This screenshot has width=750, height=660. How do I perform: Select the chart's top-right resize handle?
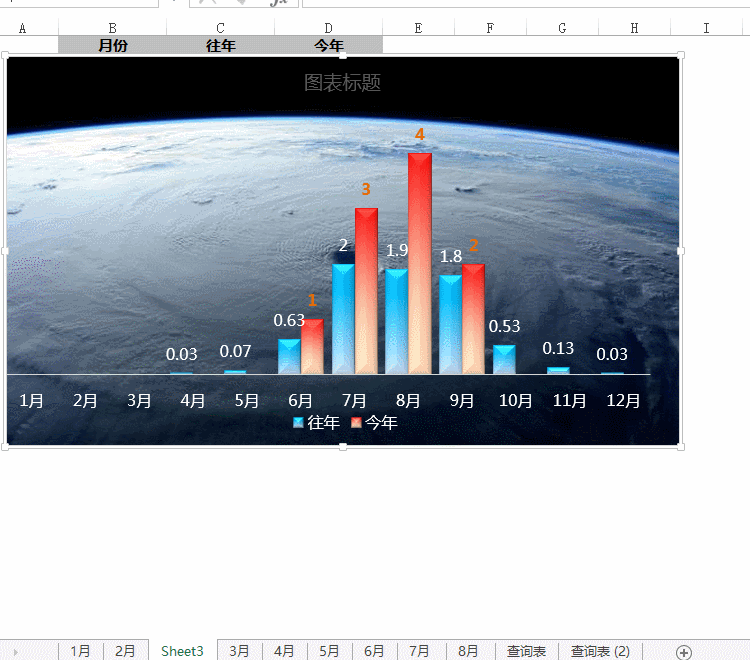(681, 56)
